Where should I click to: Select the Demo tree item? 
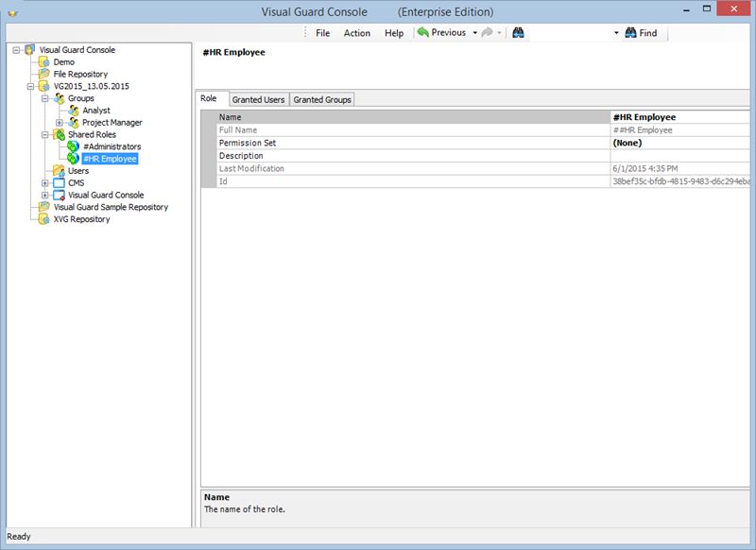coord(63,61)
